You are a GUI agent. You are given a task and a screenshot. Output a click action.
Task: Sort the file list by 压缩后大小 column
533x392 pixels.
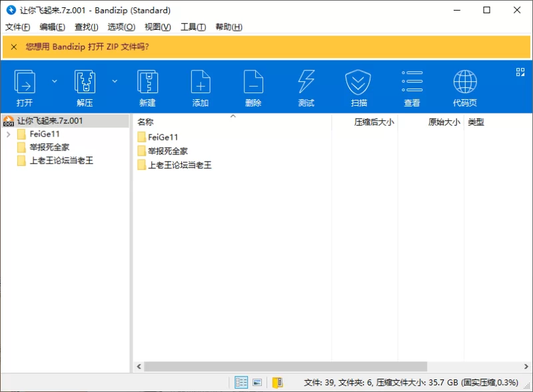(x=374, y=122)
